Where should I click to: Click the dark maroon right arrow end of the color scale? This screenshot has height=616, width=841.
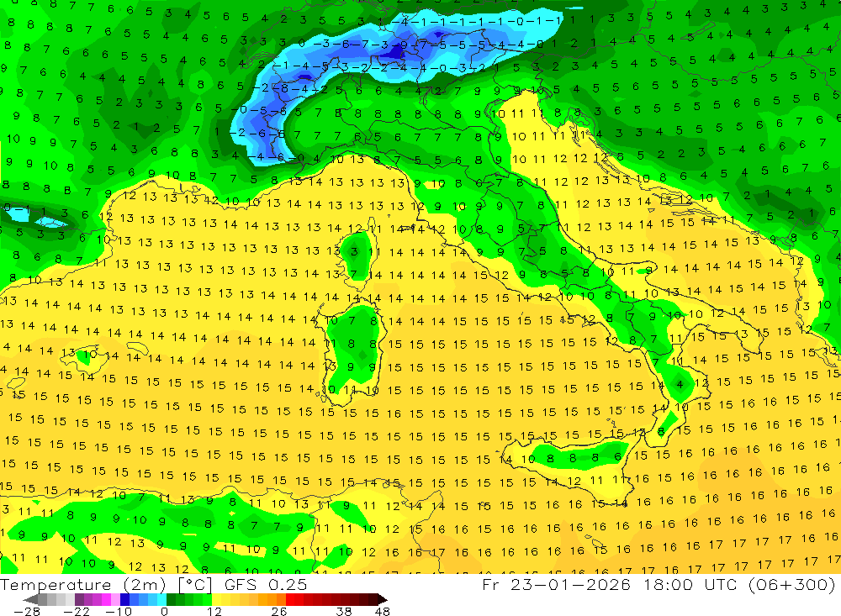(383, 599)
